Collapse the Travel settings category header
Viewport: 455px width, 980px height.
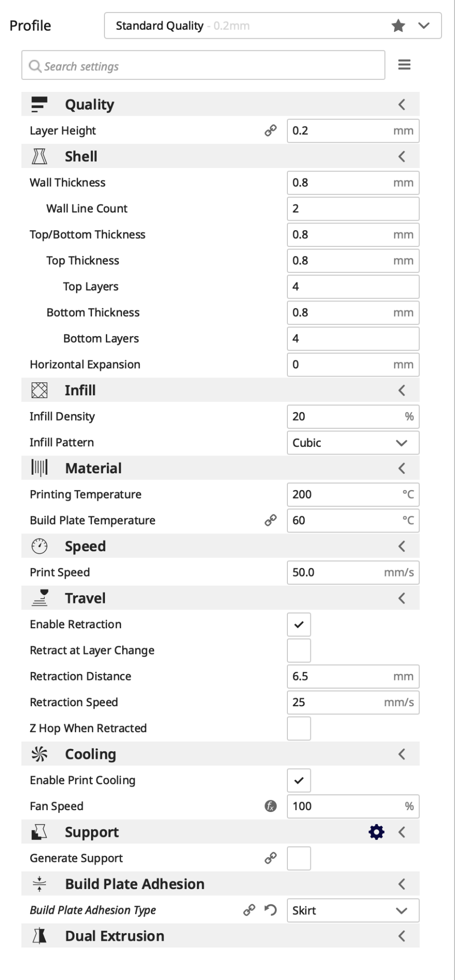pyautogui.click(x=402, y=598)
